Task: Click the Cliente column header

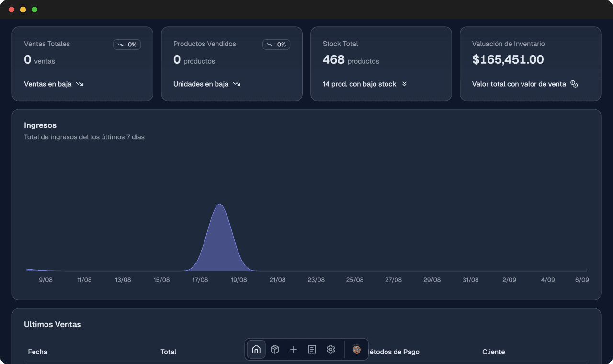Action: point(493,352)
